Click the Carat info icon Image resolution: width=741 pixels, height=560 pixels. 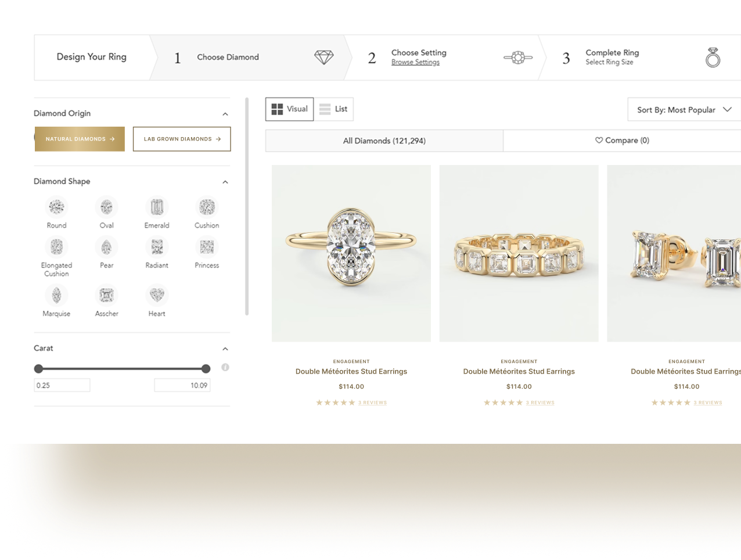click(225, 367)
